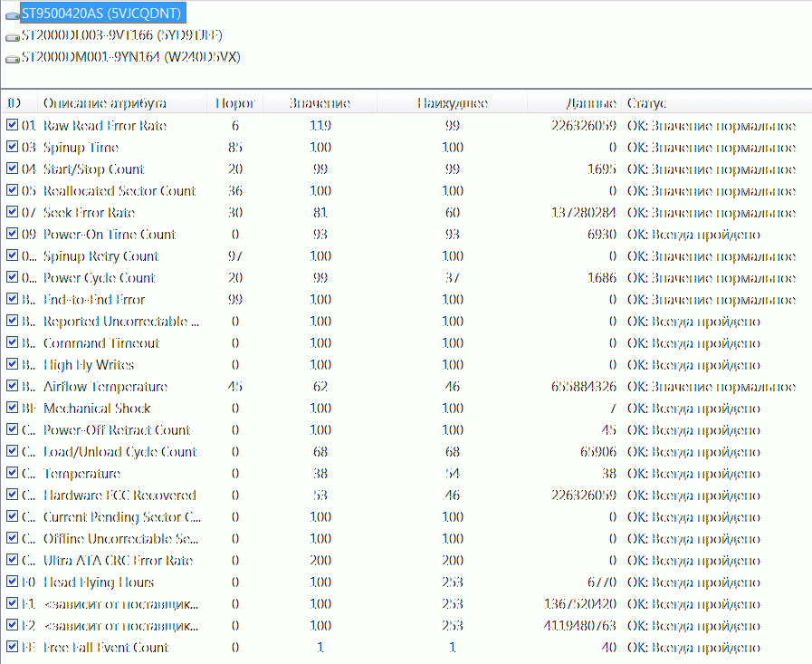Toggle the Mechanical Shock checkbox
This screenshot has height=664, width=812.
point(13,408)
